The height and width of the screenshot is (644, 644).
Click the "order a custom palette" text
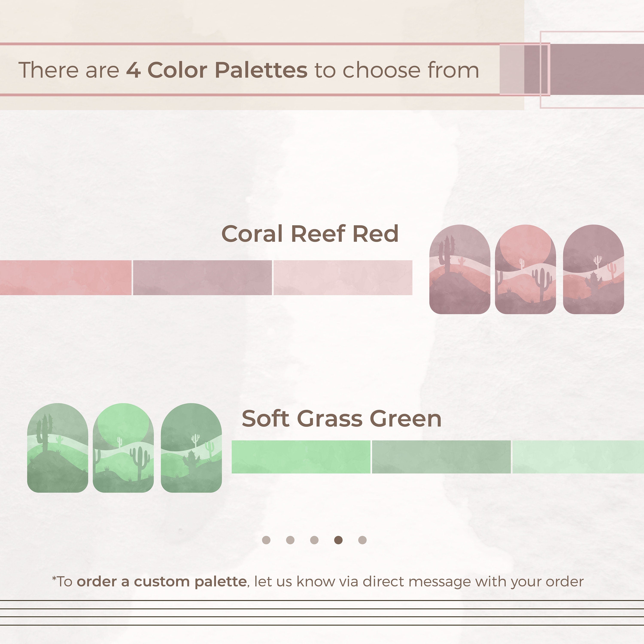tap(162, 582)
